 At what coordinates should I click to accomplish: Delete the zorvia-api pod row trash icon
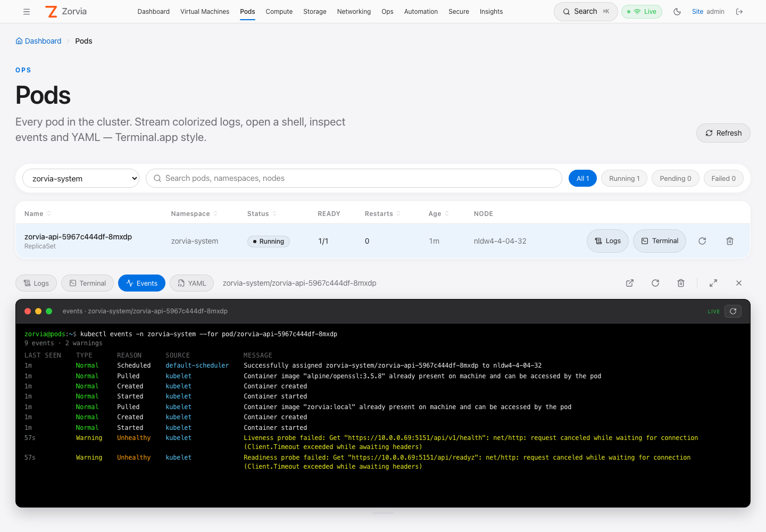(730, 241)
